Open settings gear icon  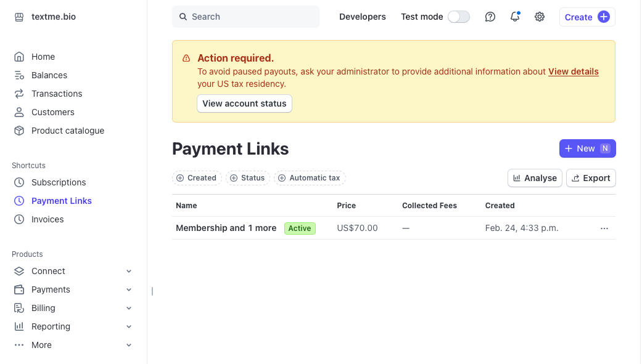[540, 17]
